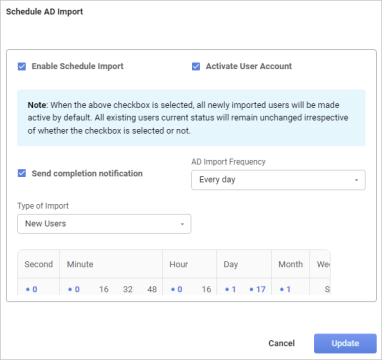Expand Type of Import dropdown
This screenshot has height=360, width=382.
click(x=104, y=224)
